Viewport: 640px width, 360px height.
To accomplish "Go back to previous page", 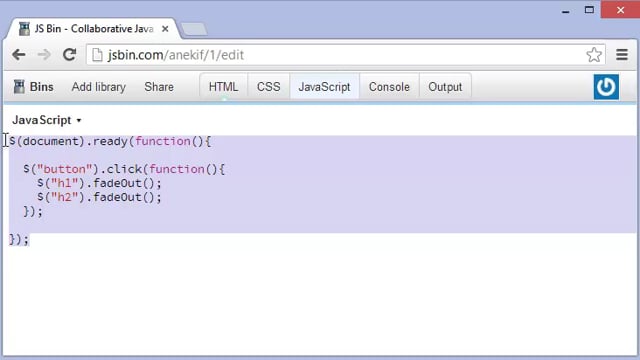I will pos(19,55).
